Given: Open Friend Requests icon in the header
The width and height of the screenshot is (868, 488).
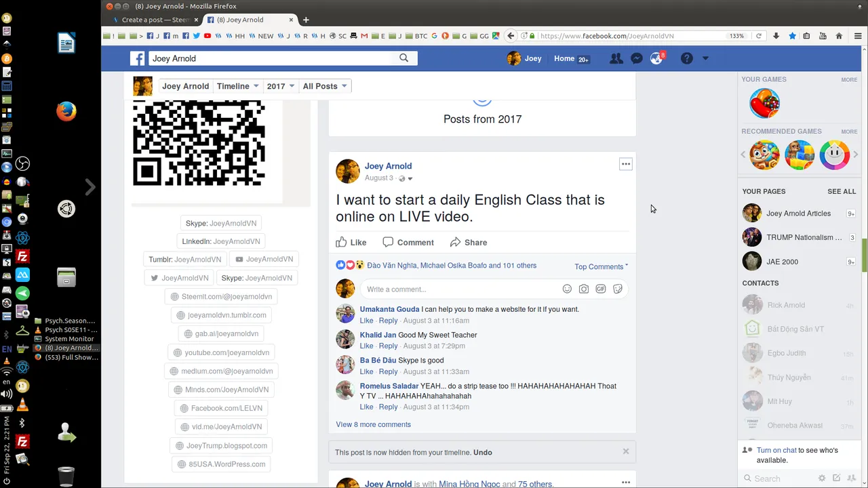Looking at the screenshot, I should pos(616,58).
